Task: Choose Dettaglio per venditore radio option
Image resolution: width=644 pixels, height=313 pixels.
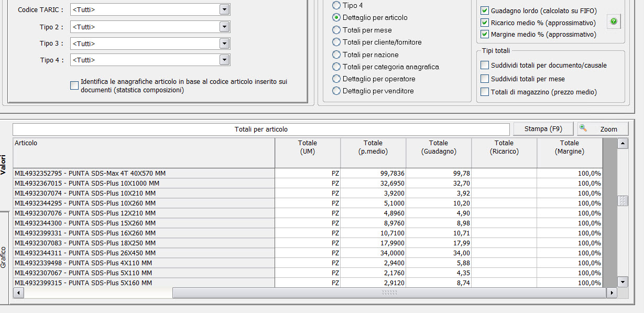Action: (336, 91)
